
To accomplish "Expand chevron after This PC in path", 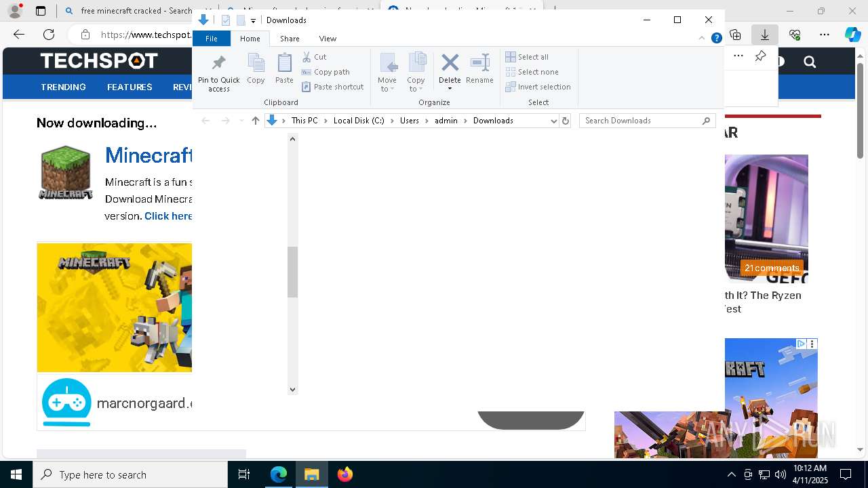I will pos(325,121).
